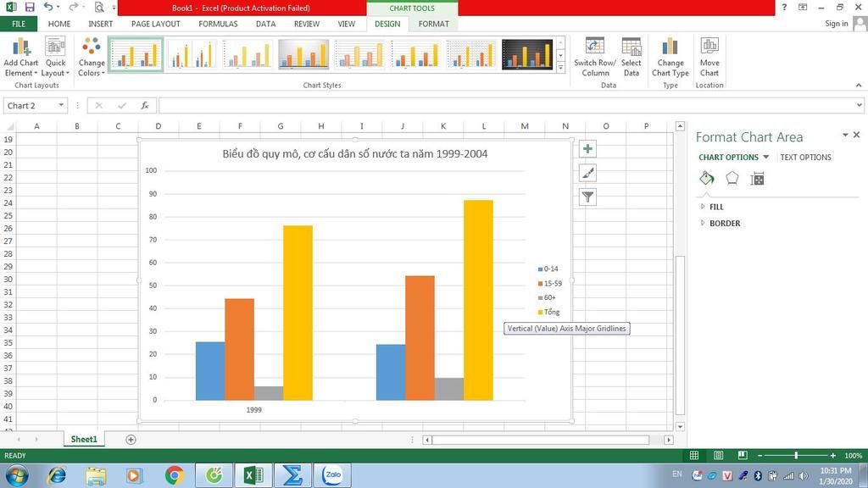This screenshot has height=488, width=868.
Task: Open Chart Filters funnel button
Action: pyautogui.click(x=588, y=197)
